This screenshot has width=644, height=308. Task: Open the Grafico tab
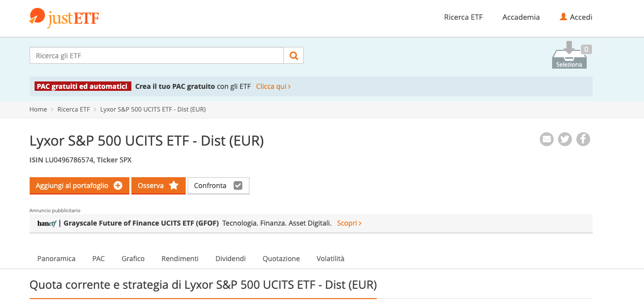133,259
